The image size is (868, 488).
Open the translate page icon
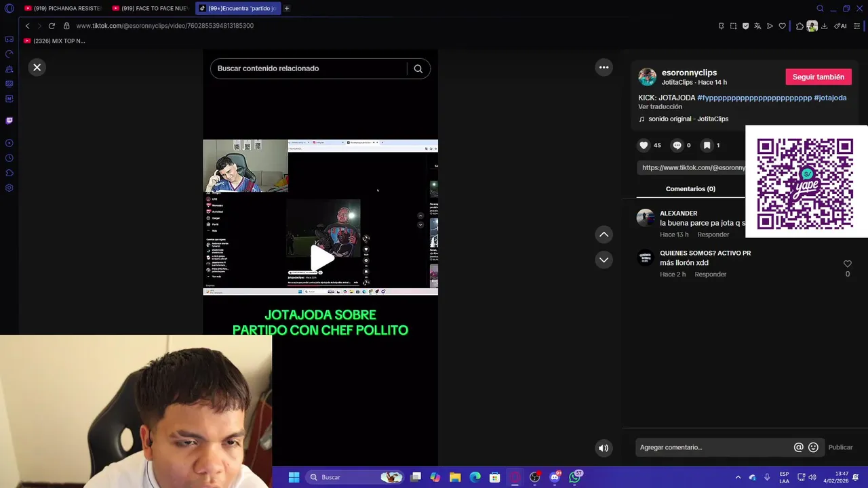[x=757, y=26]
